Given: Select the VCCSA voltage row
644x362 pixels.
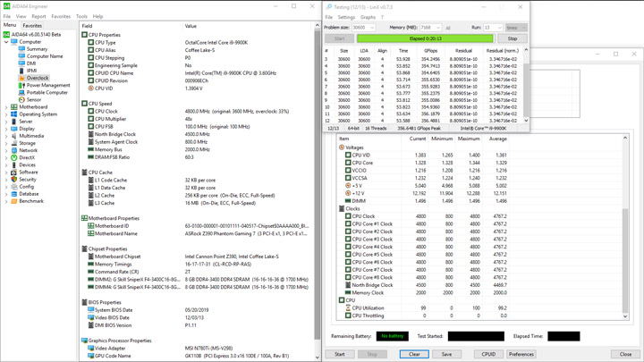Looking at the screenshot, I should point(423,178).
